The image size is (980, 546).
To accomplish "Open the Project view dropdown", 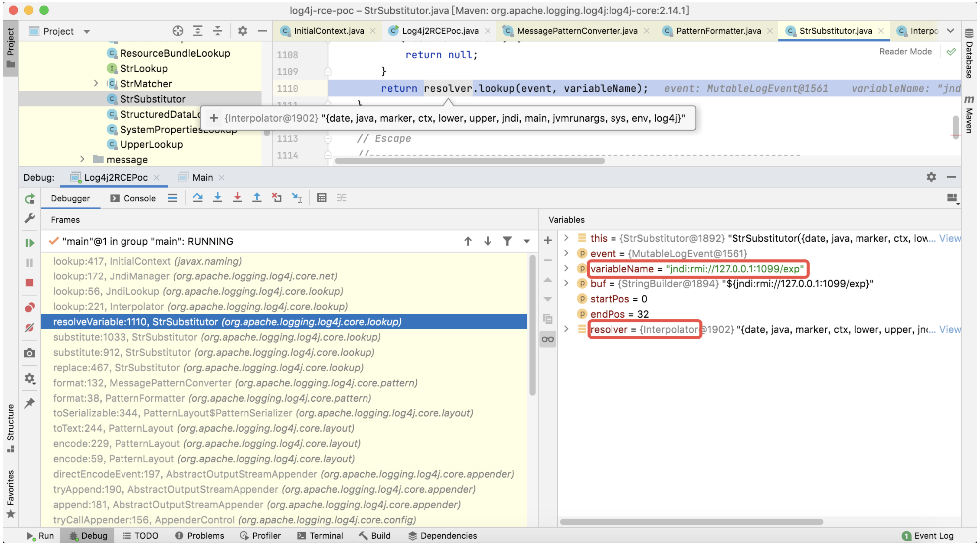I will tap(87, 31).
